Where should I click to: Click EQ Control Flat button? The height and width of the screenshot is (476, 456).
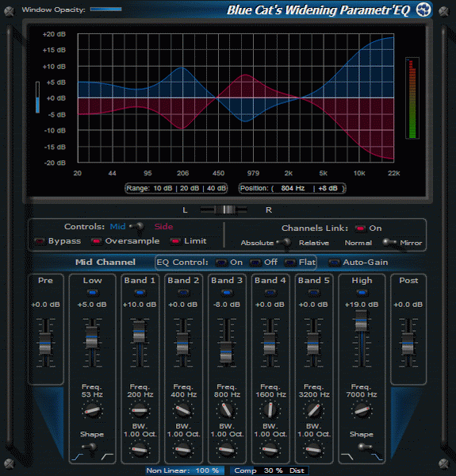pos(289,263)
